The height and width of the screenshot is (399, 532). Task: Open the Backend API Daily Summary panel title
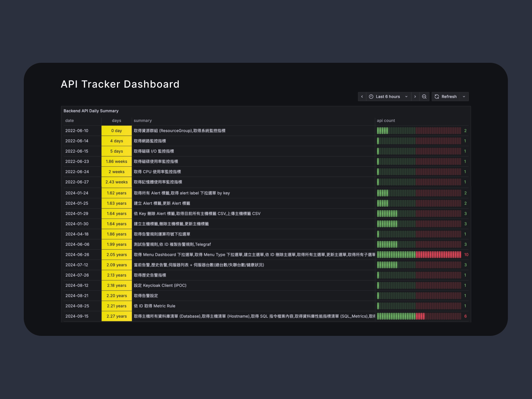point(91,111)
